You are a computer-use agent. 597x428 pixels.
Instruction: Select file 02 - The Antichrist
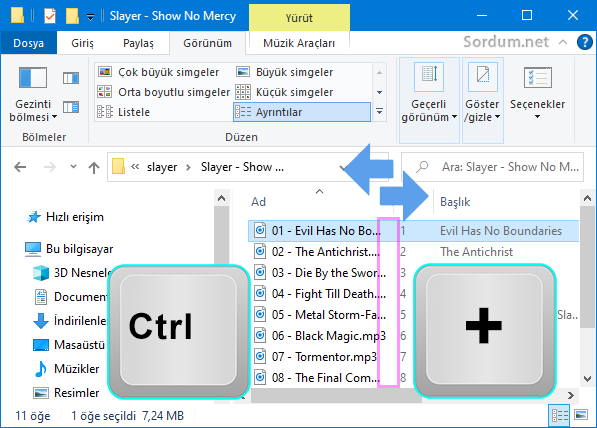point(326,252)
